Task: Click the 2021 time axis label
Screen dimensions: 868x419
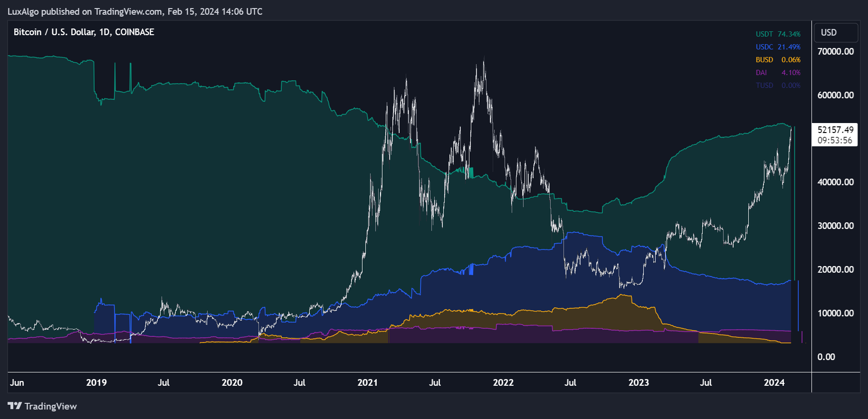Action: (x=367, y=382)
